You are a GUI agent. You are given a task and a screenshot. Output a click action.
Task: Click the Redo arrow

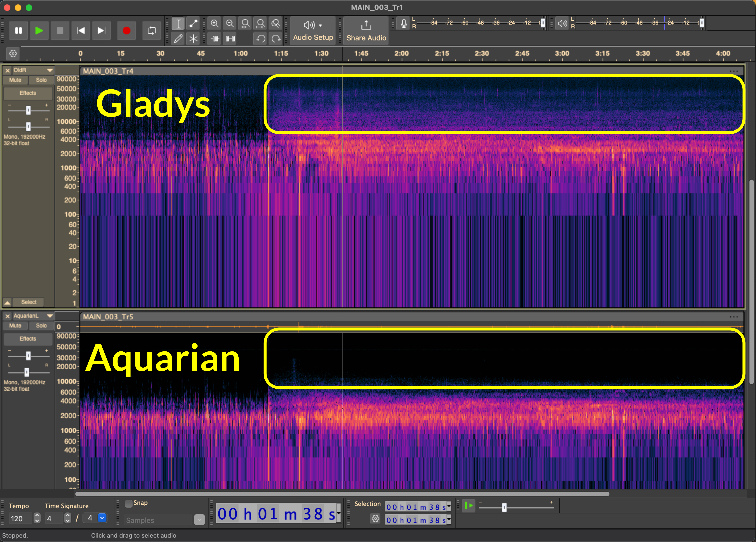[276, 39]
